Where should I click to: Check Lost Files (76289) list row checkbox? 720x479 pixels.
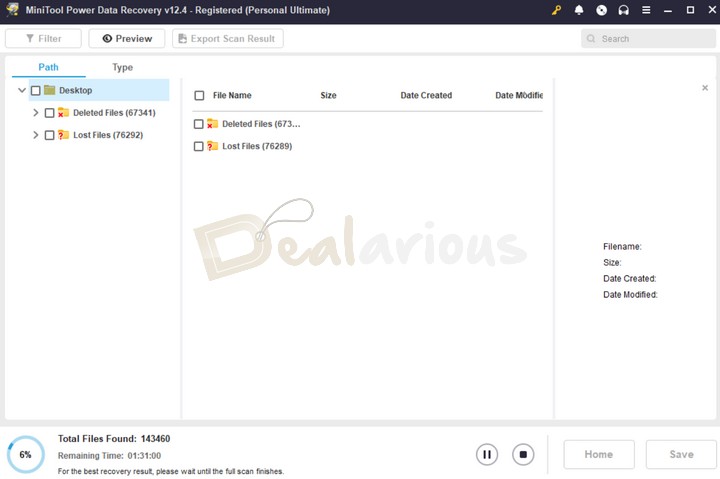198,147
